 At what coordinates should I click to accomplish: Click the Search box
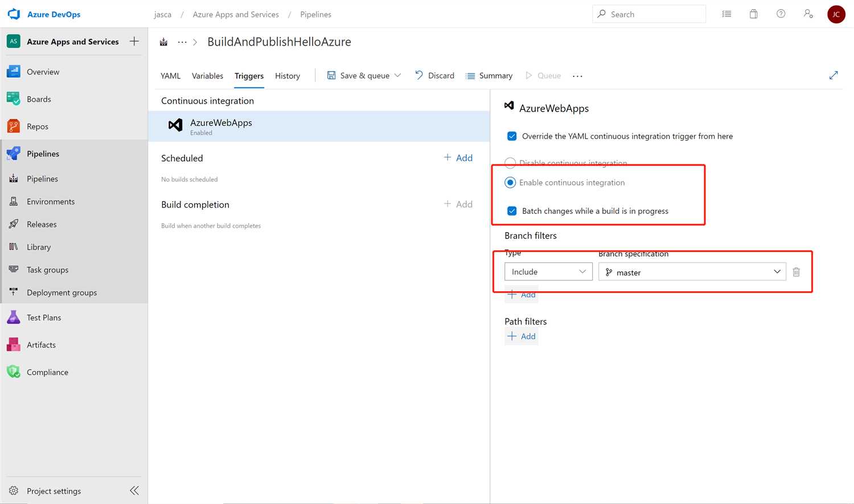pos(649,14)
